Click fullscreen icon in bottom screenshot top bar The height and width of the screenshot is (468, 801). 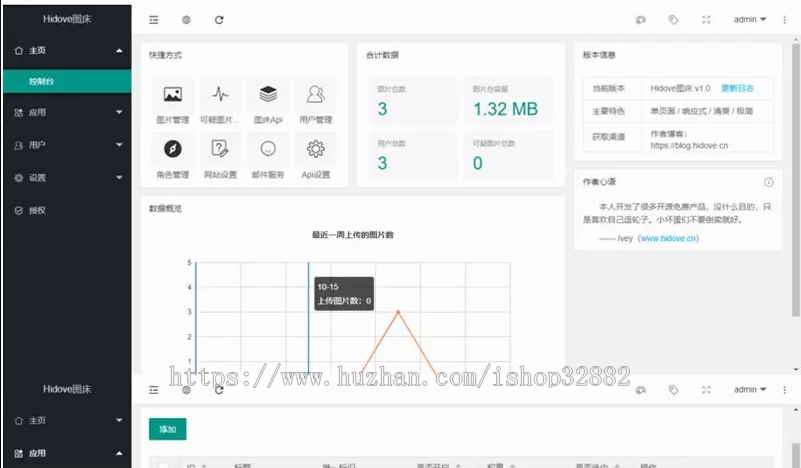tap(706, 390)
